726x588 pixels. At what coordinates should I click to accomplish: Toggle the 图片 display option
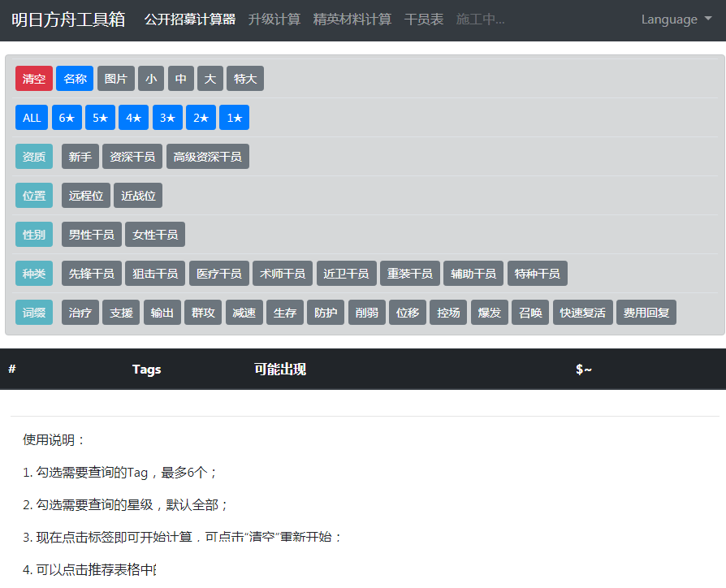(116, 79)
